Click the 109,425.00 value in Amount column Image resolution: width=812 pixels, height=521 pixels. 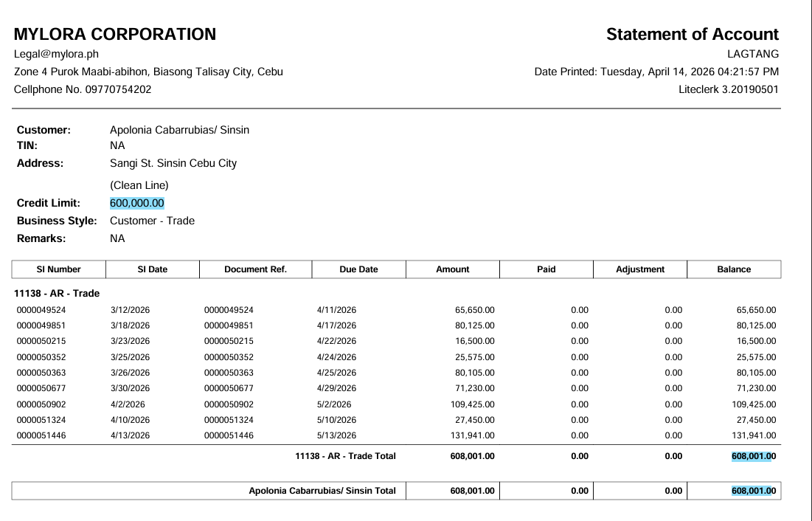coord(472,404)
